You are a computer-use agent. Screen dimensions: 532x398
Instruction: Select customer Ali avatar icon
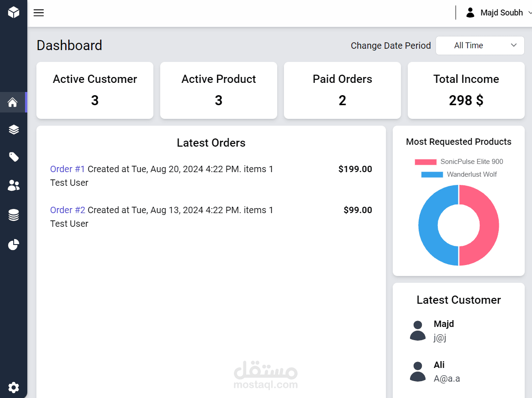(x=418, y=372)
